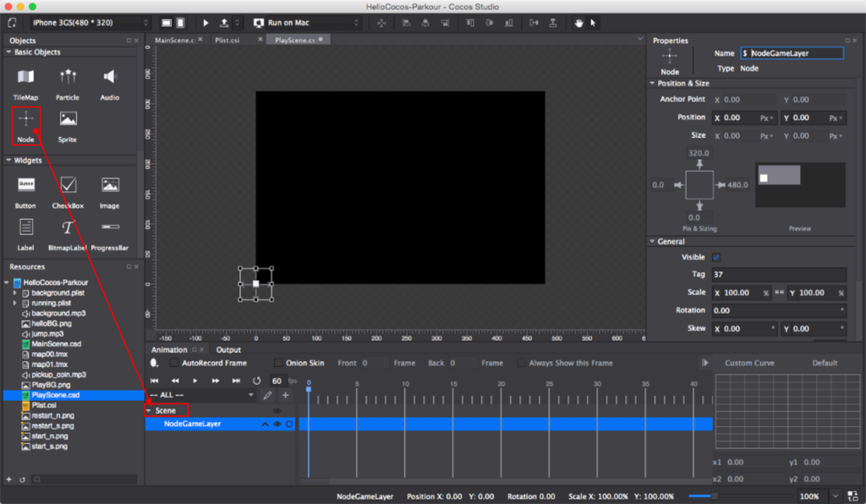Screen dimensions: 866x504
Task: Click the pencil edit icon in timeline
Action: click(268, 395)
